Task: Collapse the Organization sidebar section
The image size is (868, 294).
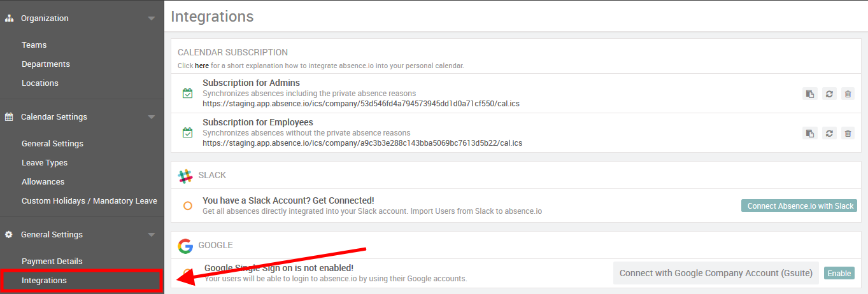Action: click(x=151, y=18)
